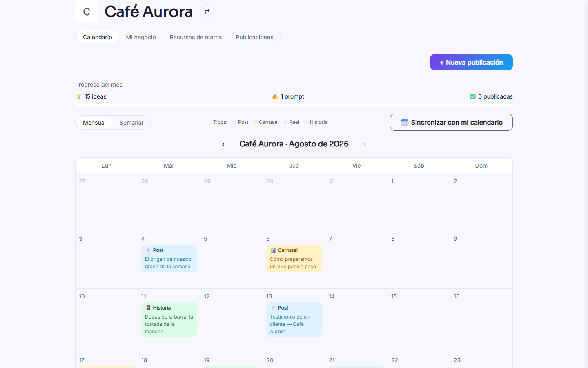Open the Recursos de marca tab
This screenshot has height=368, width=588.
tap(196, 37)
